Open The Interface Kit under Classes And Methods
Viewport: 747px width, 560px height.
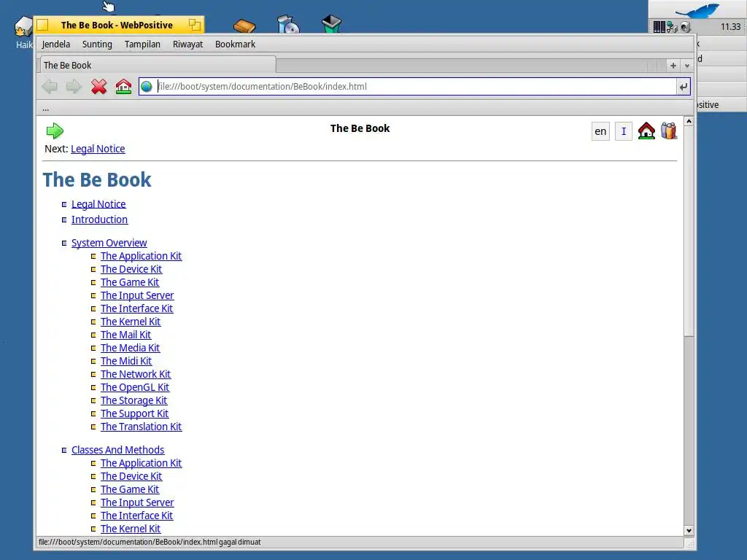(136, 516)
